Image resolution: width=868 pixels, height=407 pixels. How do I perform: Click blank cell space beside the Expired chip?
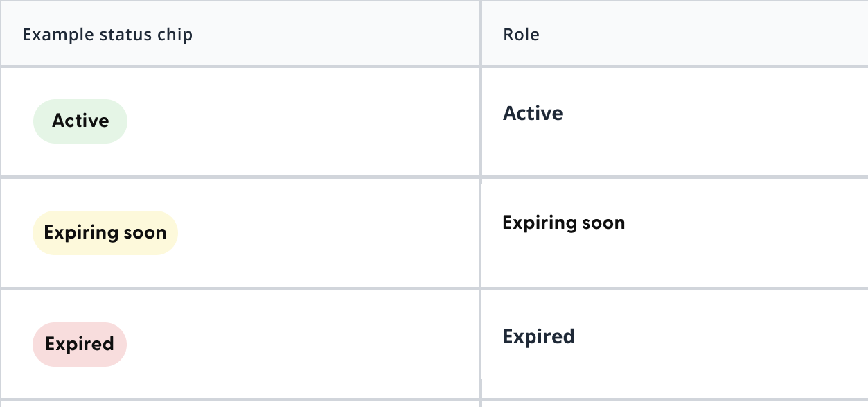(303, 345)
